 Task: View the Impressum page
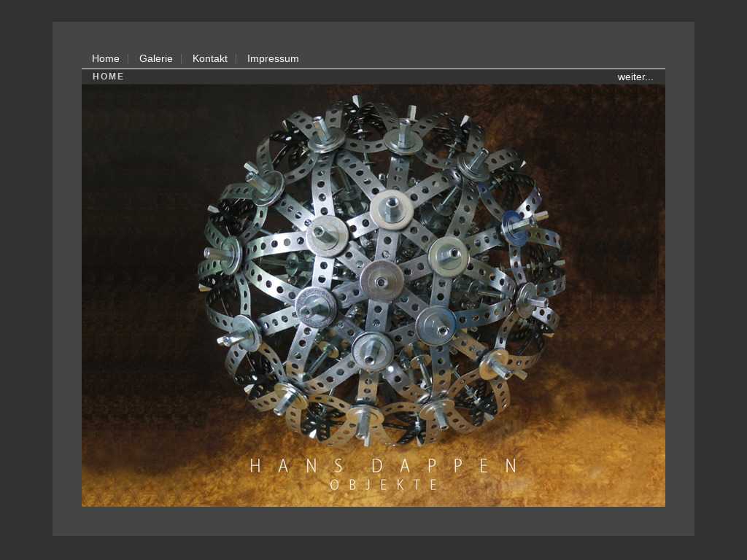273,58
